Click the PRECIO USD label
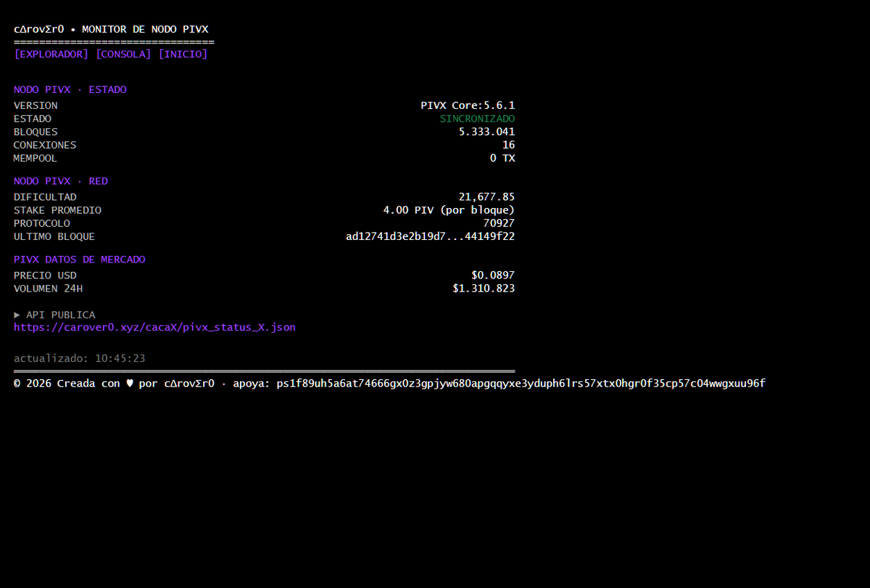This screenshot has width=870, height=588. click(x=45, y=276)
